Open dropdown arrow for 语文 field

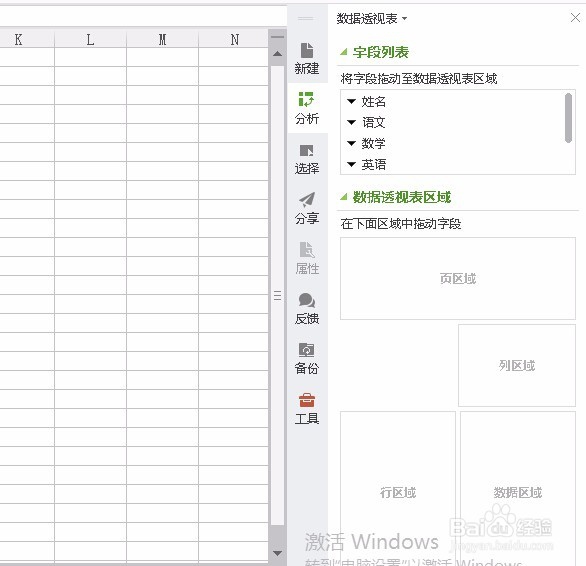[351, 122]
